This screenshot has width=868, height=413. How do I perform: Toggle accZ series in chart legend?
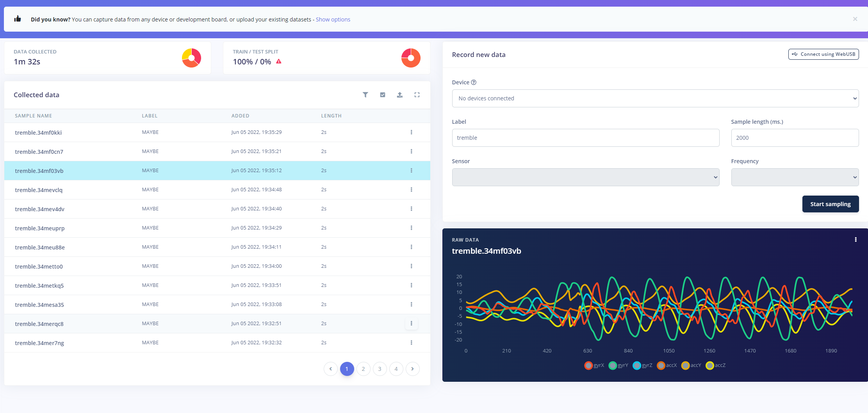click(716, 365)
